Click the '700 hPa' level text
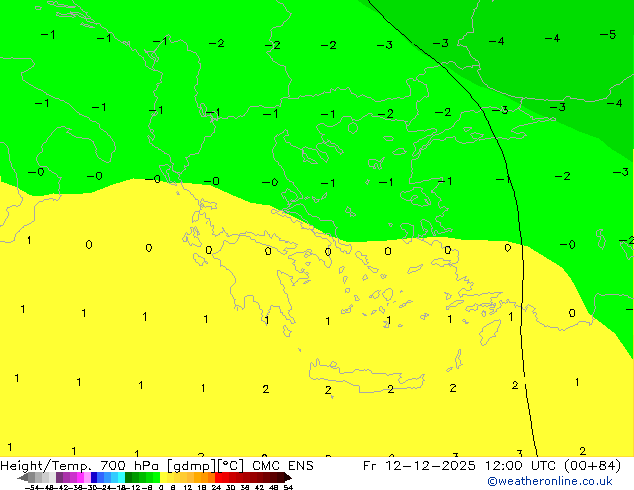 pyautogui.click(x=129, y=466)
